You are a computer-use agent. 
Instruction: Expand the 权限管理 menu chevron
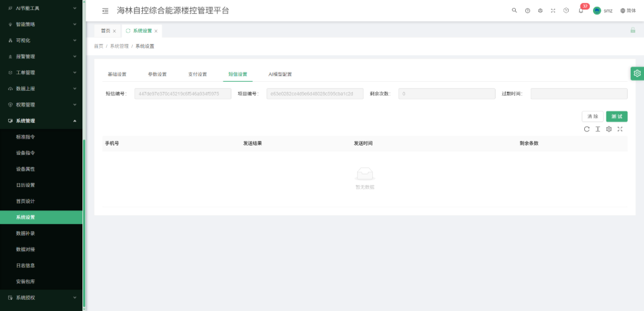click(x=75, y=105)
